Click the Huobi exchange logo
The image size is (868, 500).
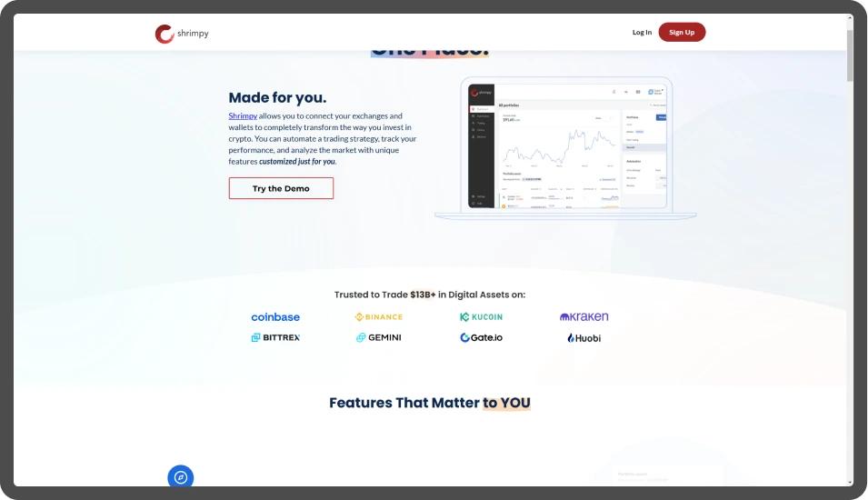(x=584, y=338)
